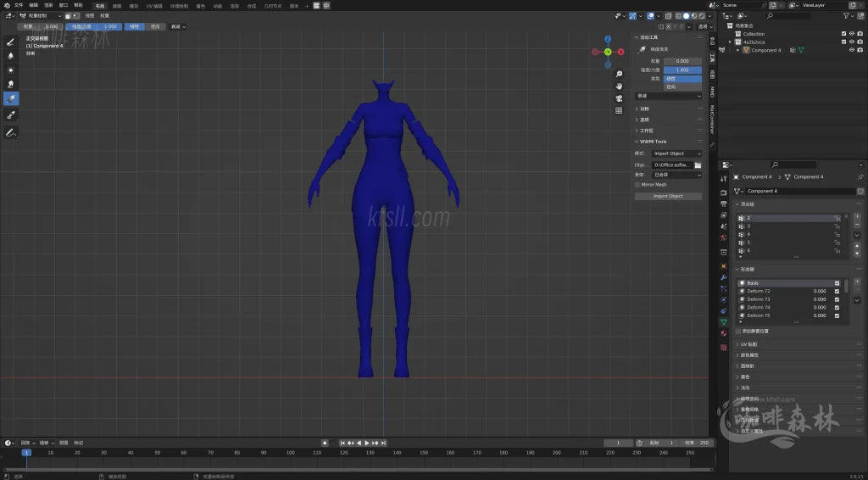Select the Smear weight tool
This screenshot has height=480, width=868.
[10, 85]
